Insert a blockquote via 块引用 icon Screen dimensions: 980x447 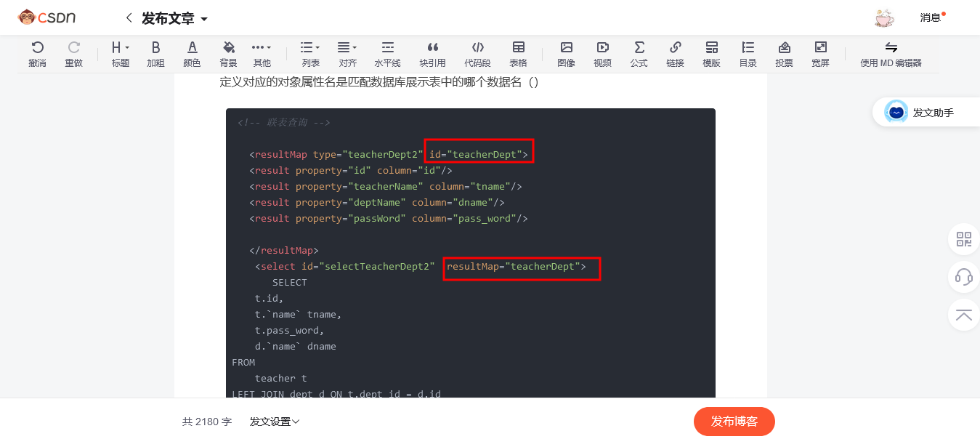click(x=432, y=54)
